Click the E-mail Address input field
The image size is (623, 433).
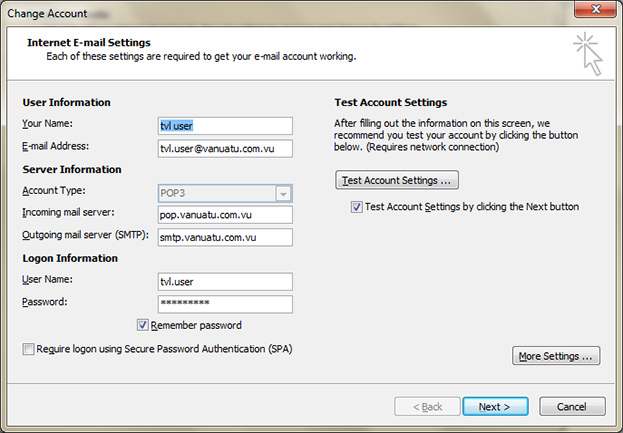225,149
